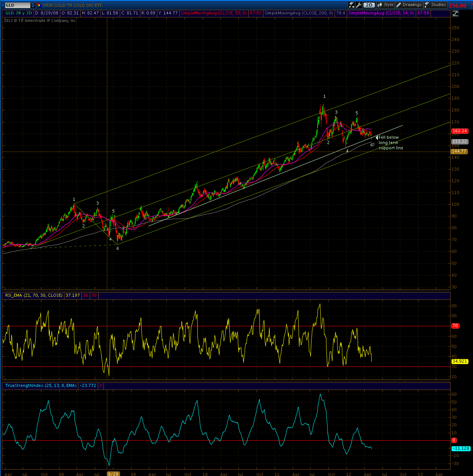Click the H: 82.47 high value

click(90, 13)
